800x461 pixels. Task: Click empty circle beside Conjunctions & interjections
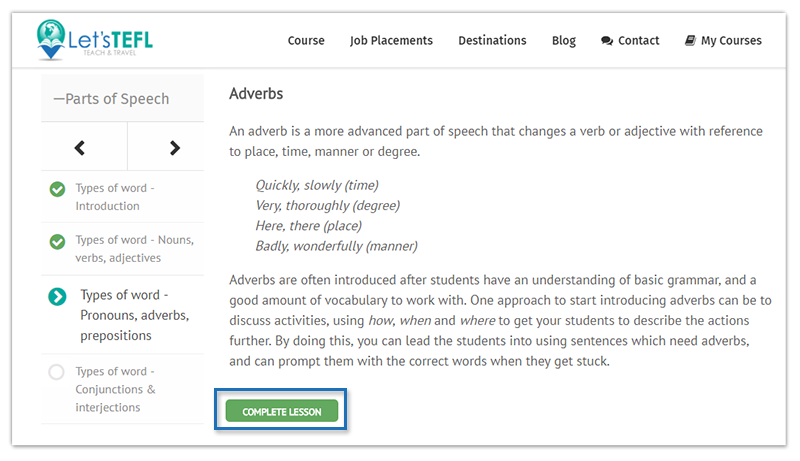coord(57,372)
